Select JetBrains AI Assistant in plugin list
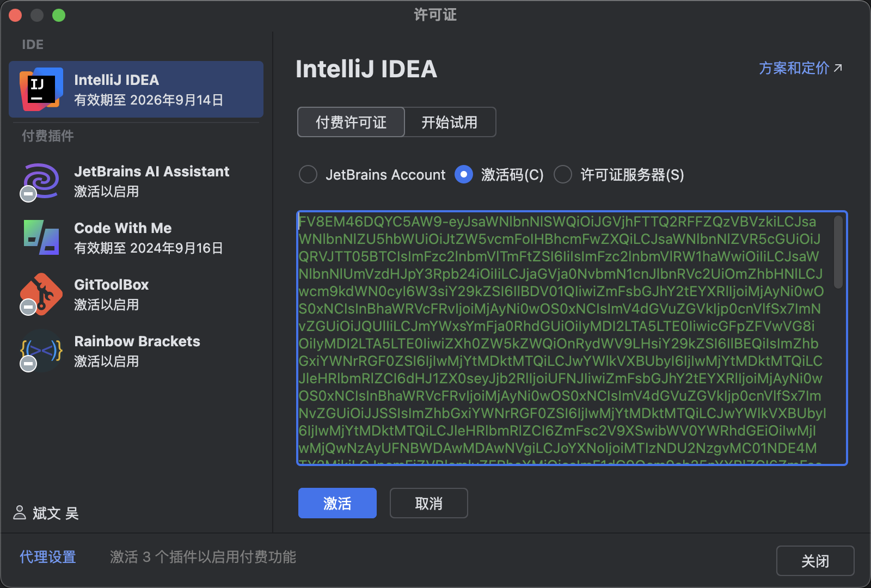This screenshot has width=871, height=588. (136, 182)
